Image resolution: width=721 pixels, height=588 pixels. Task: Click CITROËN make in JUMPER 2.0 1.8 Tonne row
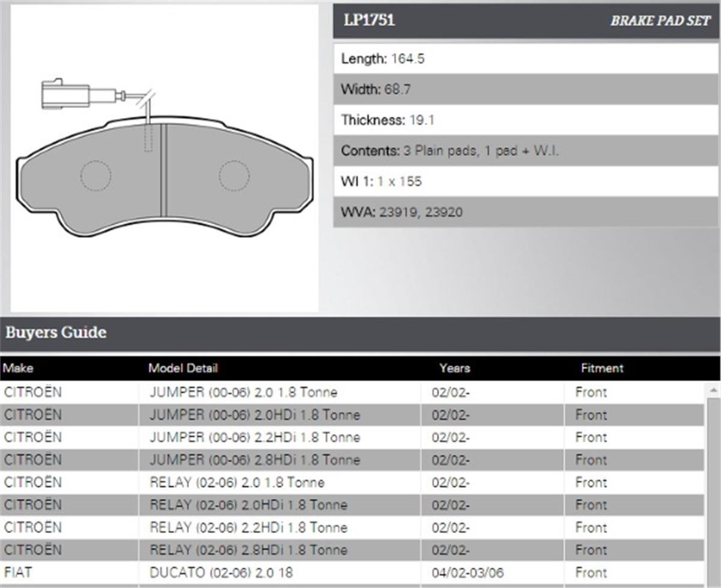(69, 393)
